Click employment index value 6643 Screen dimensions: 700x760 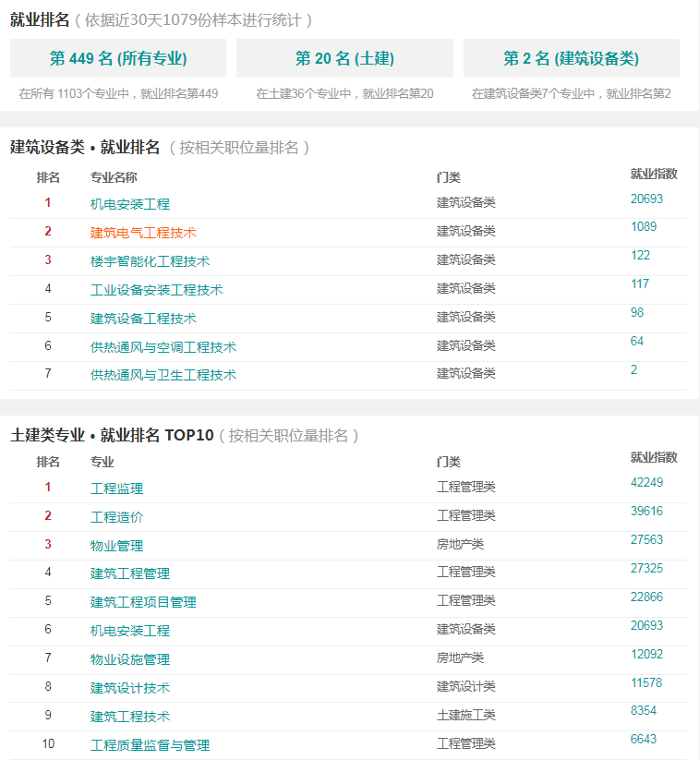point(644,739)
